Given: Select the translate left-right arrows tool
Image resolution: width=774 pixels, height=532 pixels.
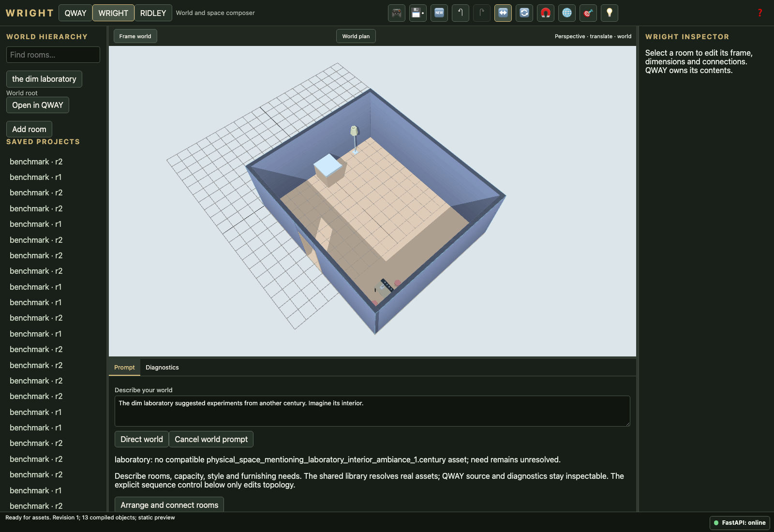Looking at the screenshot, I should pos(503,13).
